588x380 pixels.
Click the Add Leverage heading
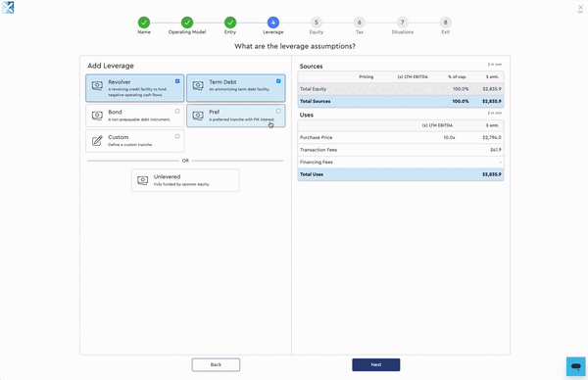[111, 66]
